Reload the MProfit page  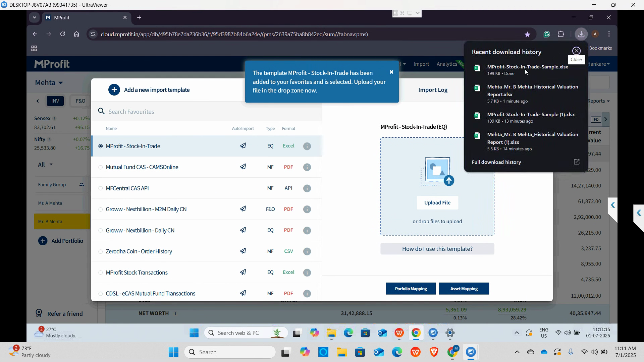[x=62, y=34]
